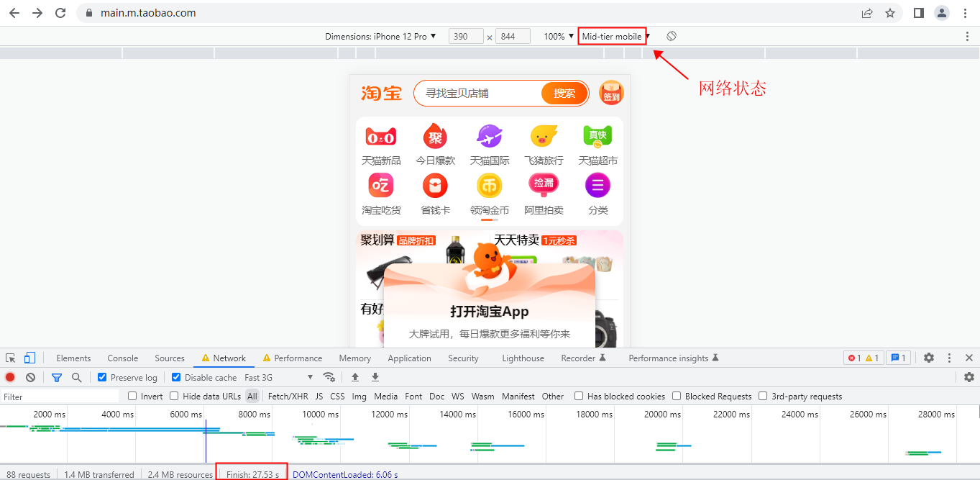
Task: Toggle Disable cache checkbox
Action: [x=176, y=377]
